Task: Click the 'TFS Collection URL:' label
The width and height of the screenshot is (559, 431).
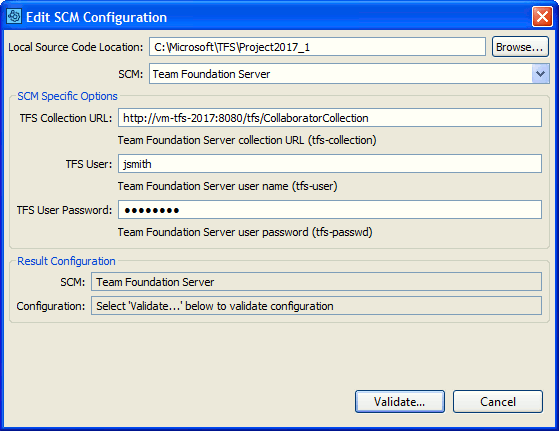Action: [x=66, y=118]
